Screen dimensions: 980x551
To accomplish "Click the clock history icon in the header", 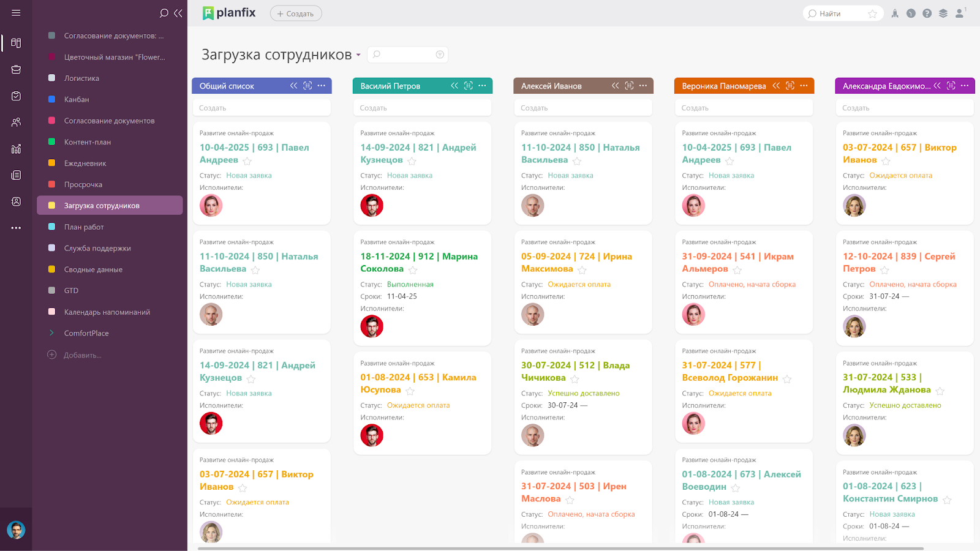I will (x=911, y=13).
